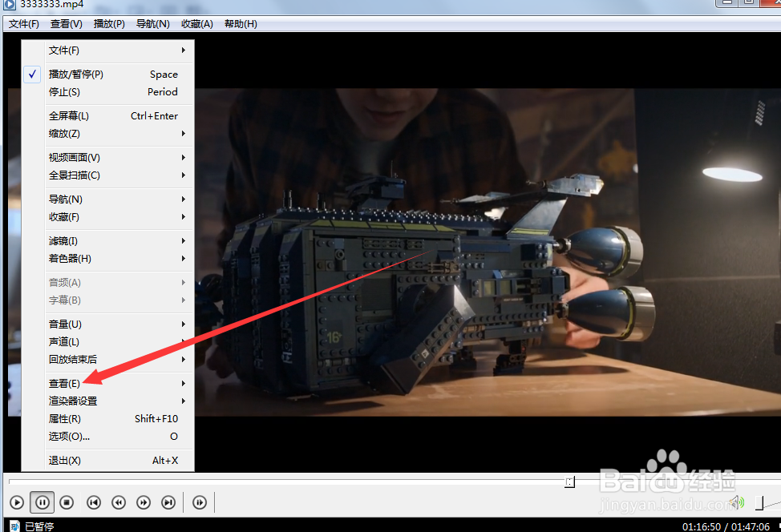Click the 3333333.mp4 window title
The image size is (781, 532).
[52, 5]
